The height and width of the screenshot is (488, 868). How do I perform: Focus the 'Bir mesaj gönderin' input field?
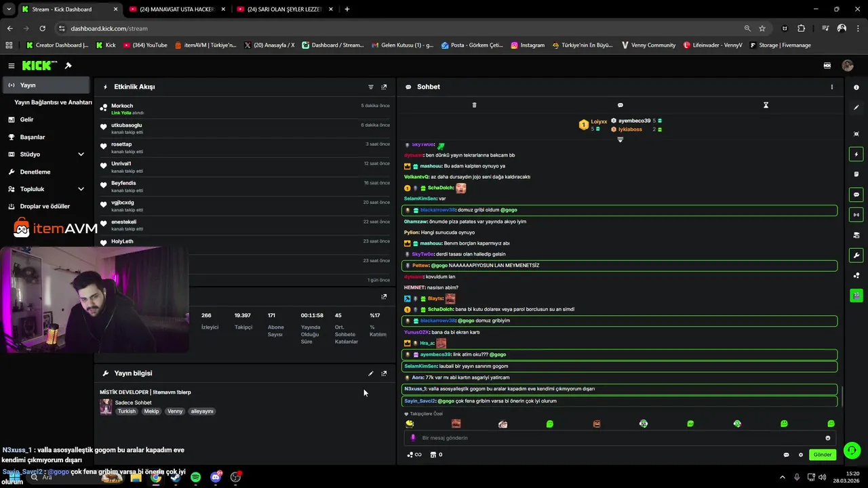click(620, 438)
